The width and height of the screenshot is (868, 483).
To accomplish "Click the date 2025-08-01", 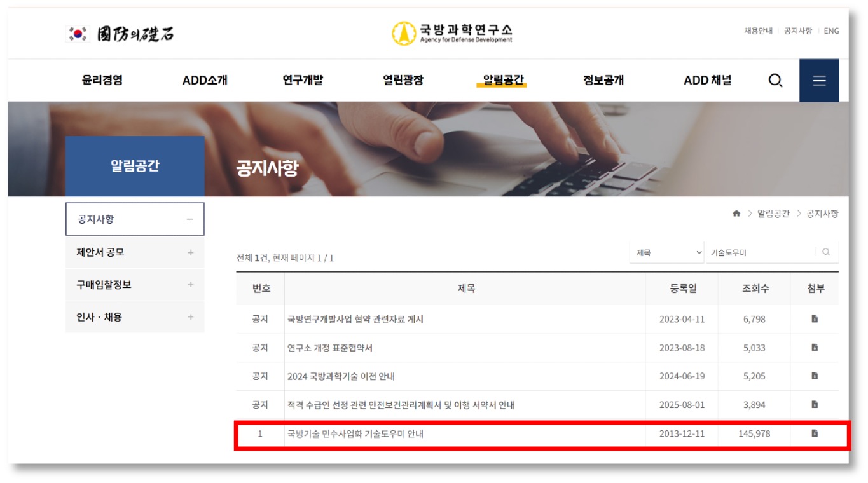I will coord(682,405).
